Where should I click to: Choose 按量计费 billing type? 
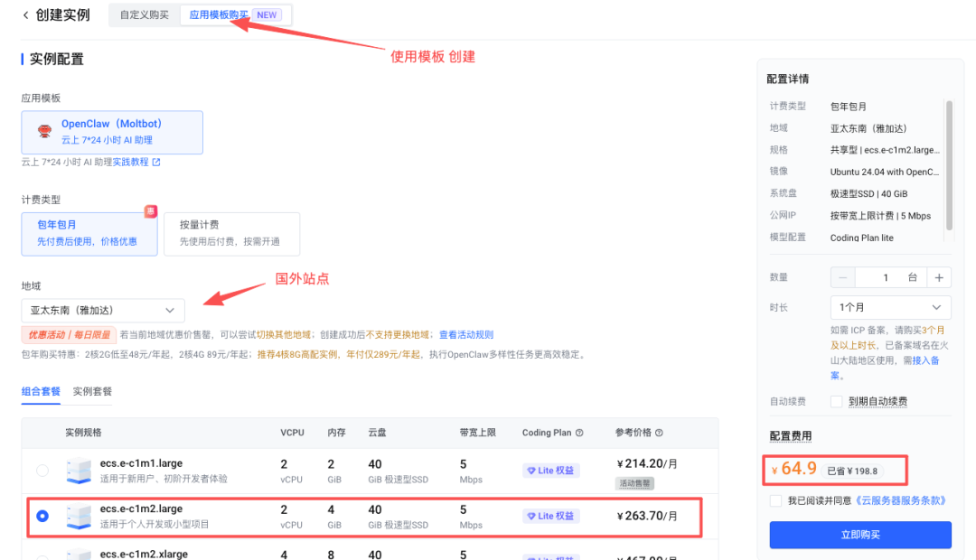tap(231, 233)
